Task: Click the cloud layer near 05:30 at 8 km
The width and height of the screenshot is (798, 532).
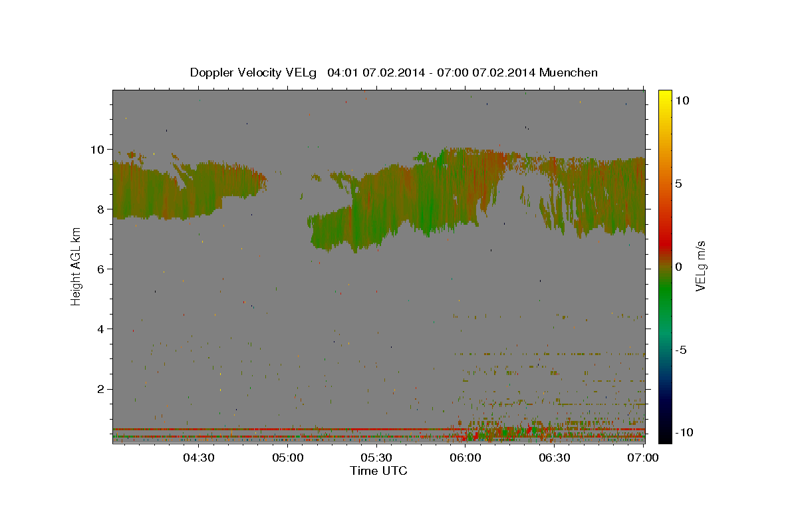Action: click(x=376, y=209)
